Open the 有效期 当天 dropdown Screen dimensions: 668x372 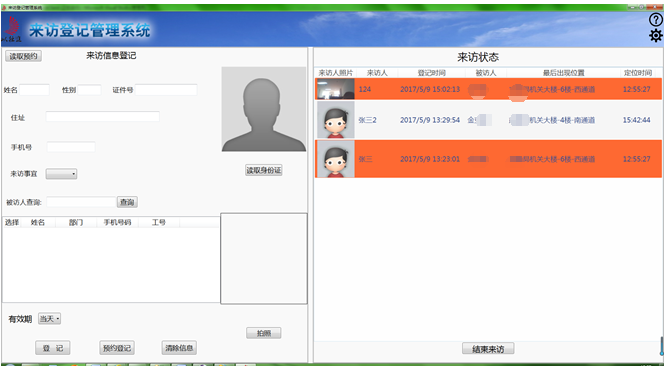49,319
